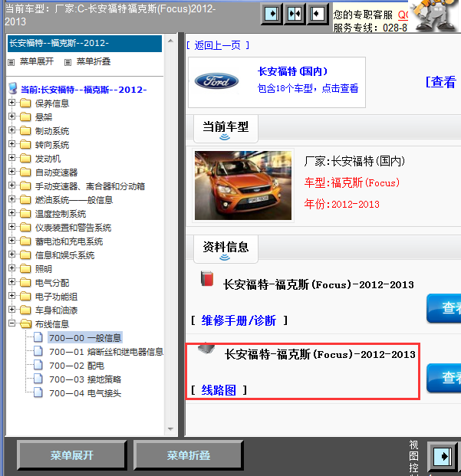Viewport: 461px width, 476px height.
Task: Click the document icon for 700-02 配电
Action: click(38, 365)
